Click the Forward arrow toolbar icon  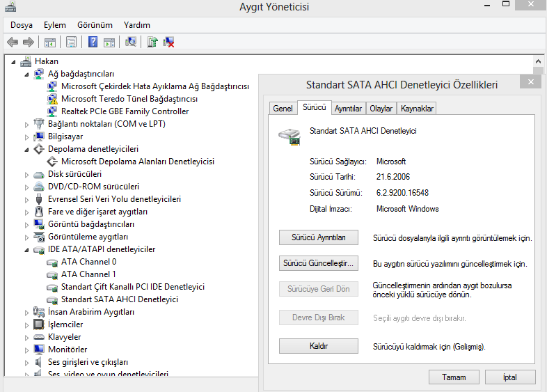pos(29,42)
